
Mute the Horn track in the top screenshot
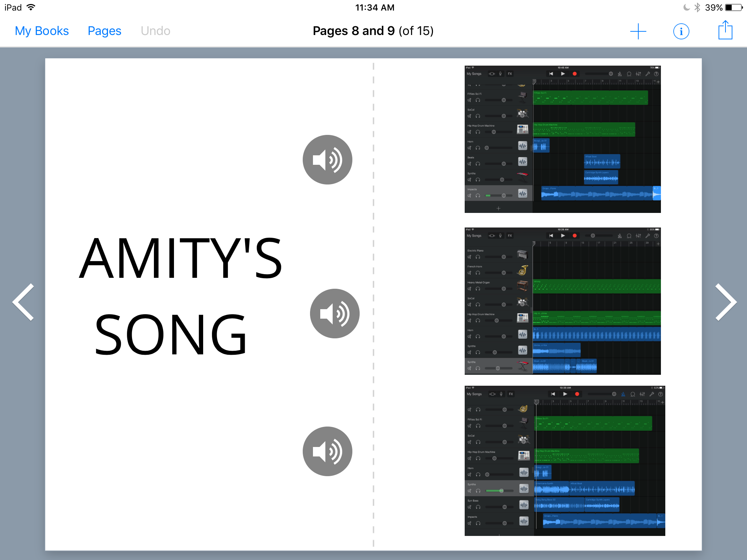point(469,148)
